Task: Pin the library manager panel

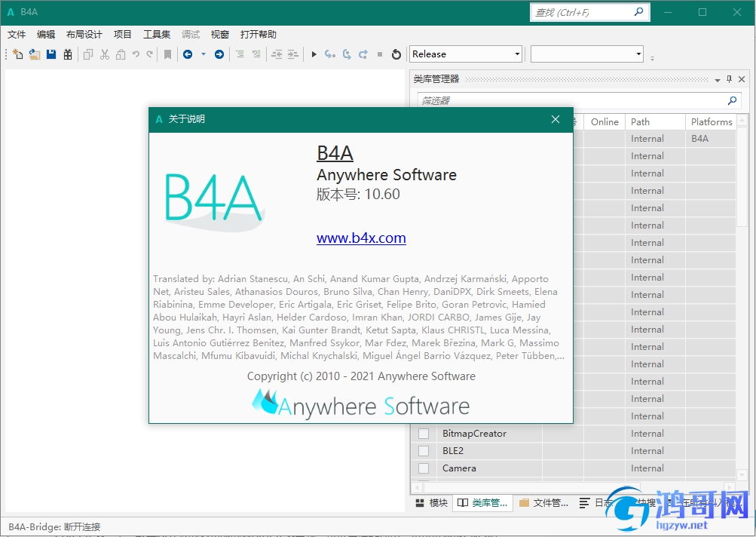Action: [x=729, y=79]
